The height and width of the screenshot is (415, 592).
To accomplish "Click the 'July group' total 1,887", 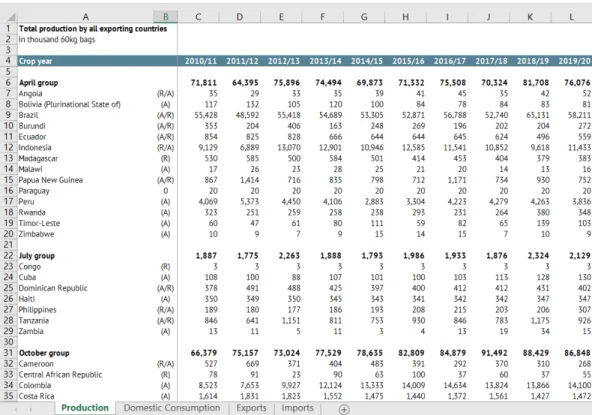I will (198, 256).
